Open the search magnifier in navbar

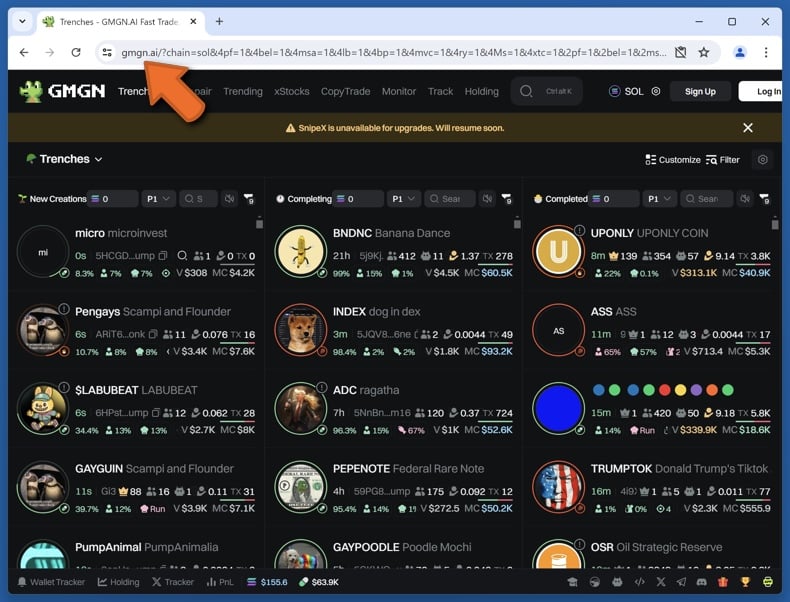click(526, 91)
